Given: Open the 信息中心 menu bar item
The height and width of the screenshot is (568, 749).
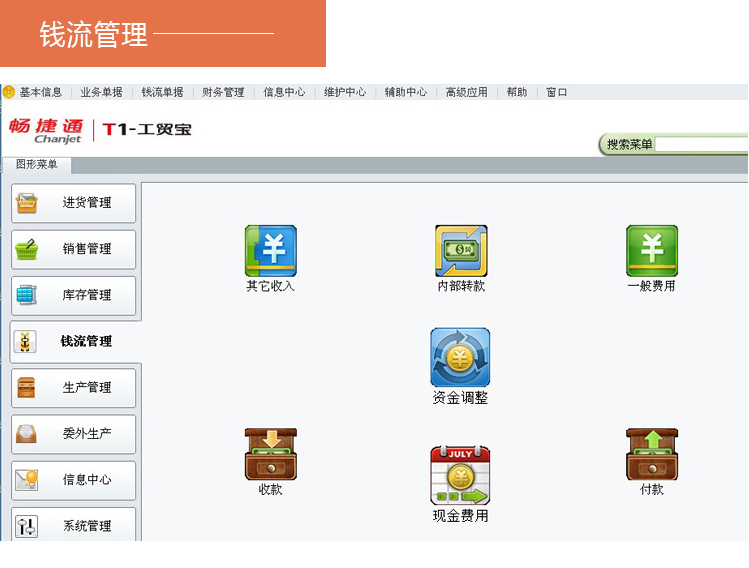Looking at the screenshot, I should click(284, 92).
